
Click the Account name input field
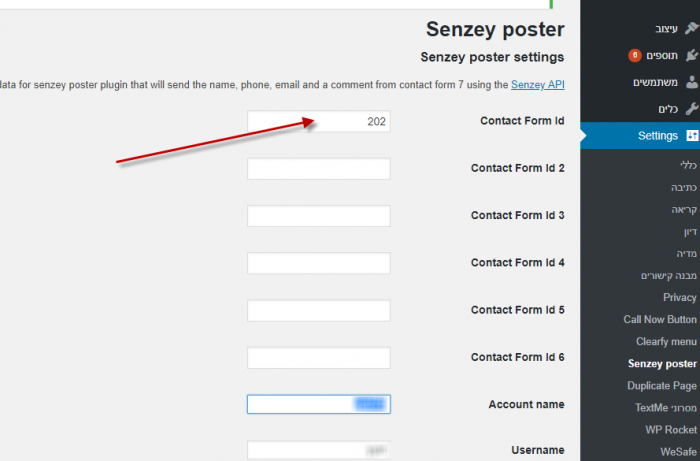[318, 404]
